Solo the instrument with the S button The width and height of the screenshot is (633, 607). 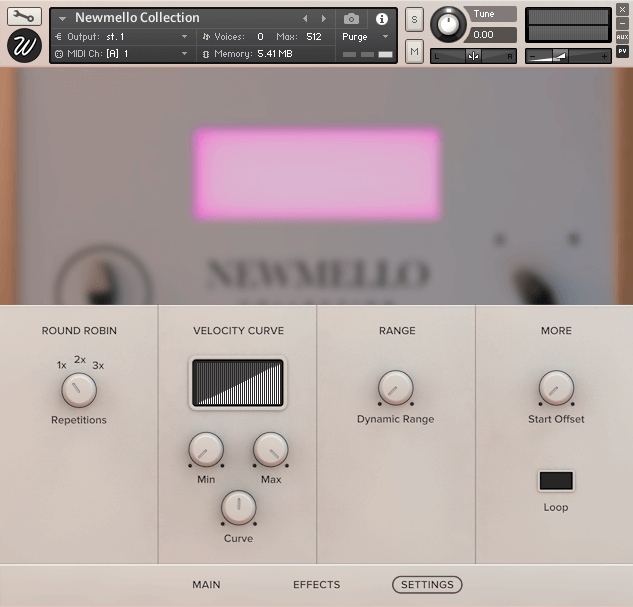[x=414, y=19]
